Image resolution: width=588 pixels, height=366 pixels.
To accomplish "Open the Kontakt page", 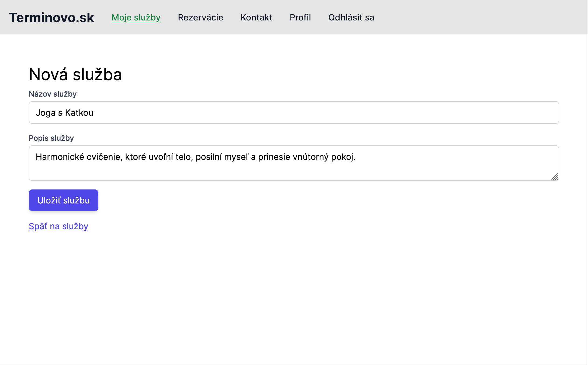I will (256, 17).
